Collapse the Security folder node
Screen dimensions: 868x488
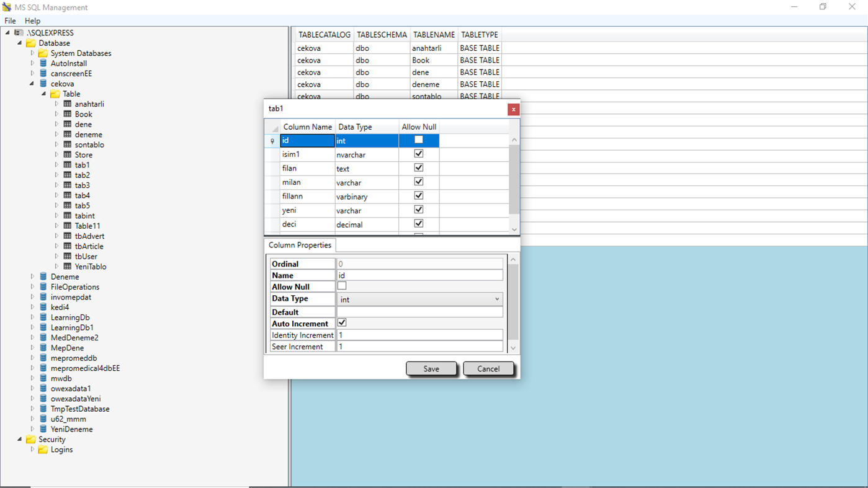[20, 439]
